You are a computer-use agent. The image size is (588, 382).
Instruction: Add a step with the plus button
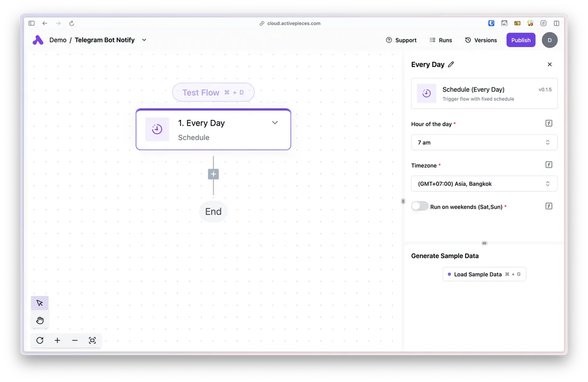pos(214,174)
